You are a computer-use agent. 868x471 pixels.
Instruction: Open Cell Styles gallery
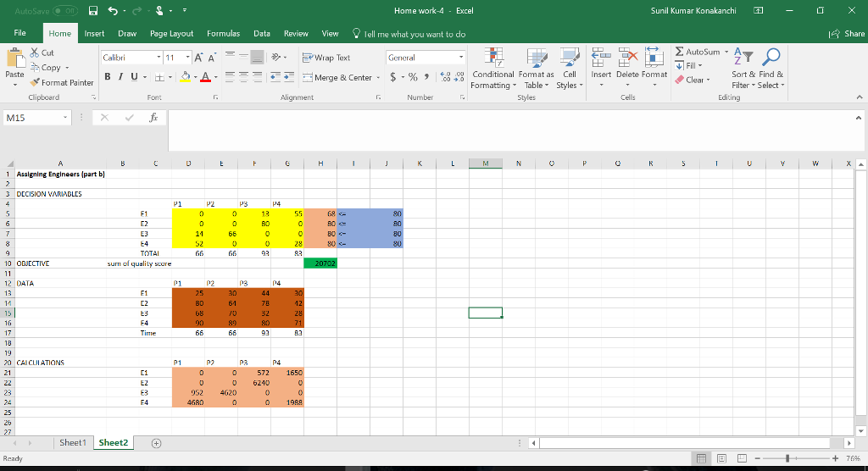(x=570, y=68)
